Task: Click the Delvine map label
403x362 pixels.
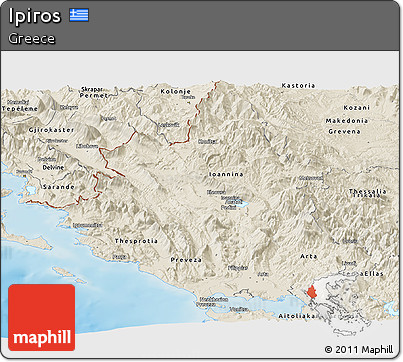Action: point(53,167)
